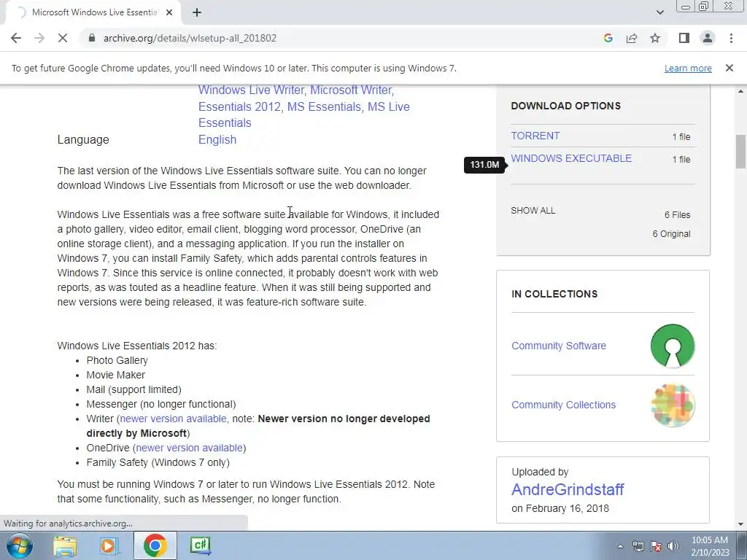Open Windows Explorer from the taskbar

tap(65, 545)
